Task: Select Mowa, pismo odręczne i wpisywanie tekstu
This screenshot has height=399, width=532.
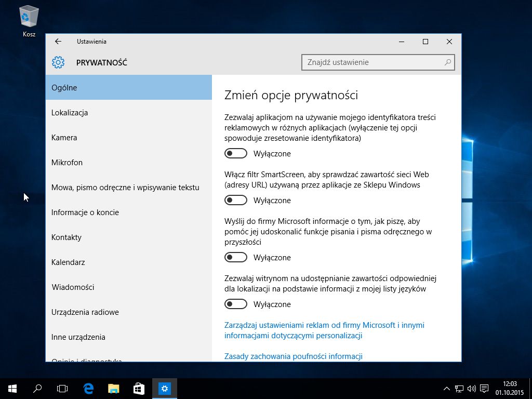Action: pos(129,187)
